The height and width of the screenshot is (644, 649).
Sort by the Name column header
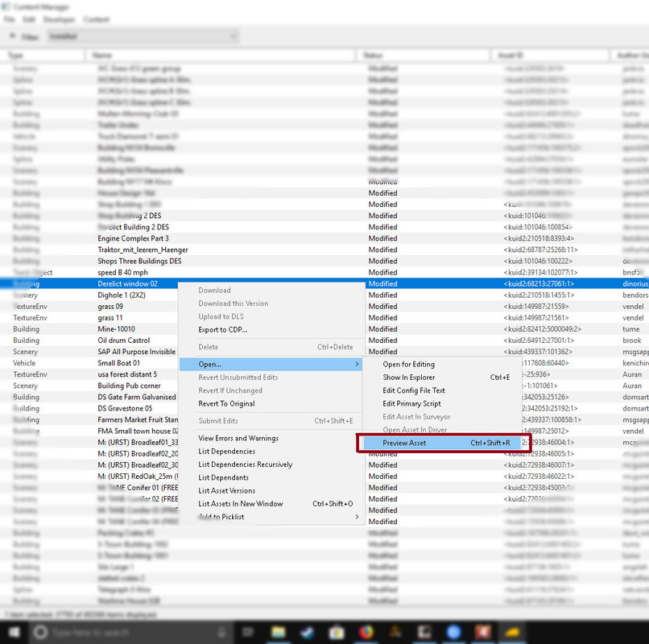[x=221, y=55]
